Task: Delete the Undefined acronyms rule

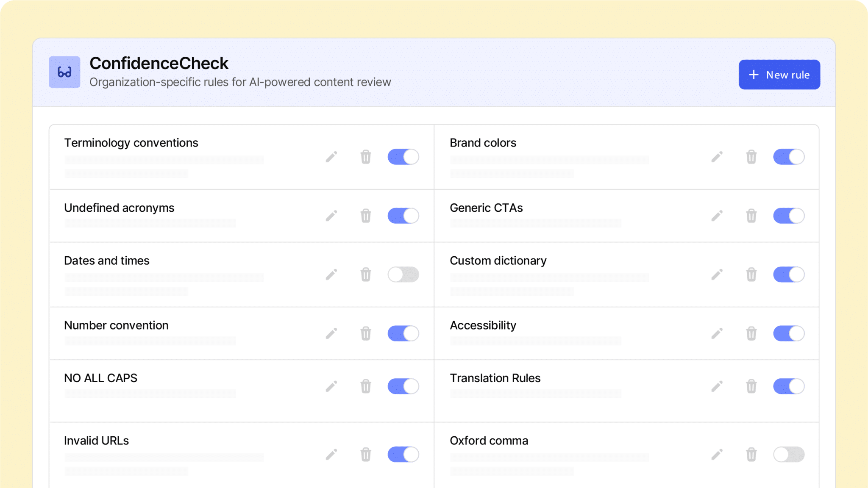Action: coord(366,216)
